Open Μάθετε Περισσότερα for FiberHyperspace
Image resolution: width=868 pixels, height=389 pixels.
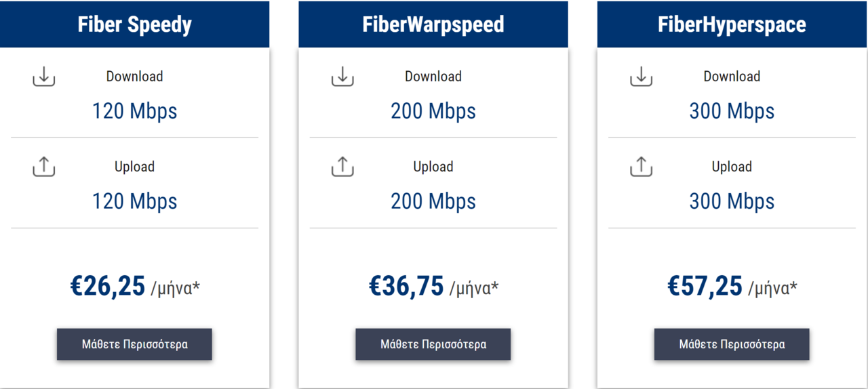click(x=732, y=344)
